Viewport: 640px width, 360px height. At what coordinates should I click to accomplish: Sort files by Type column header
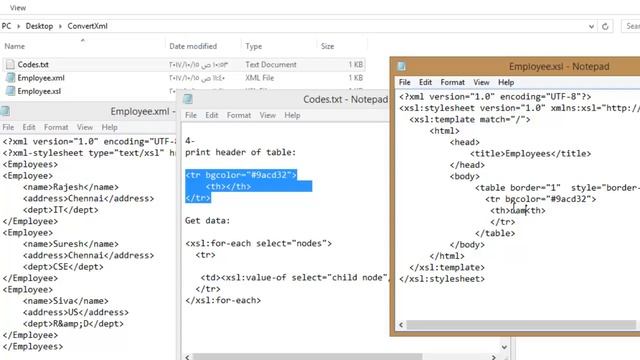click(x=253, y=47)
